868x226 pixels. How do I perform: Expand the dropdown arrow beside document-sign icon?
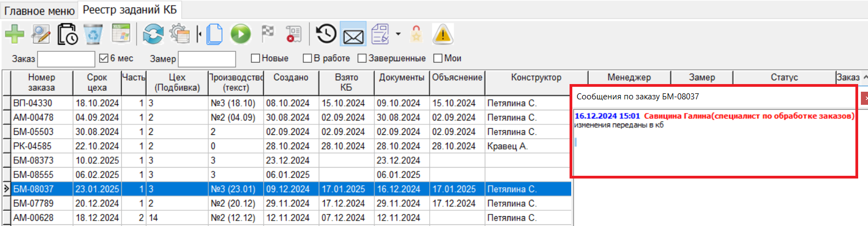tap(398, 34)
